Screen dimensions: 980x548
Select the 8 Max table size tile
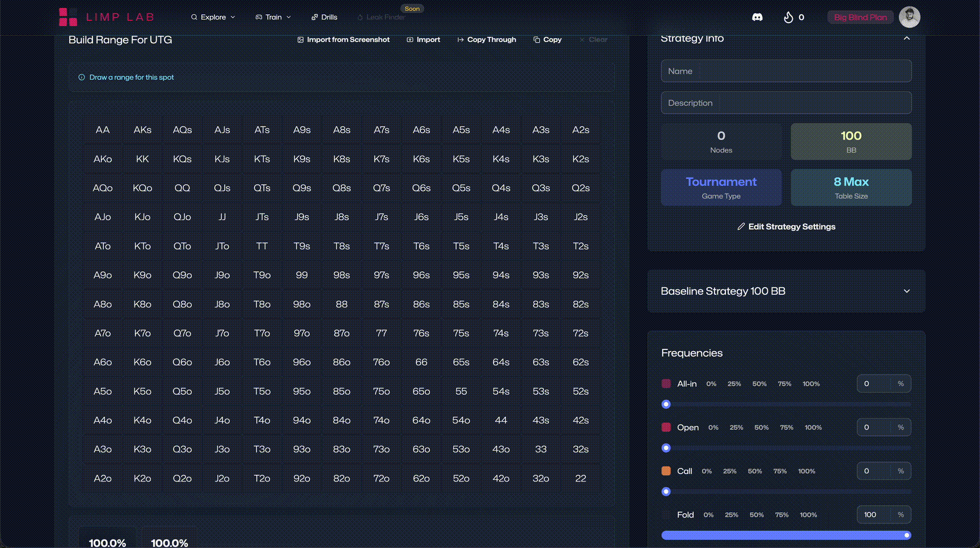(x=851, y=187)
